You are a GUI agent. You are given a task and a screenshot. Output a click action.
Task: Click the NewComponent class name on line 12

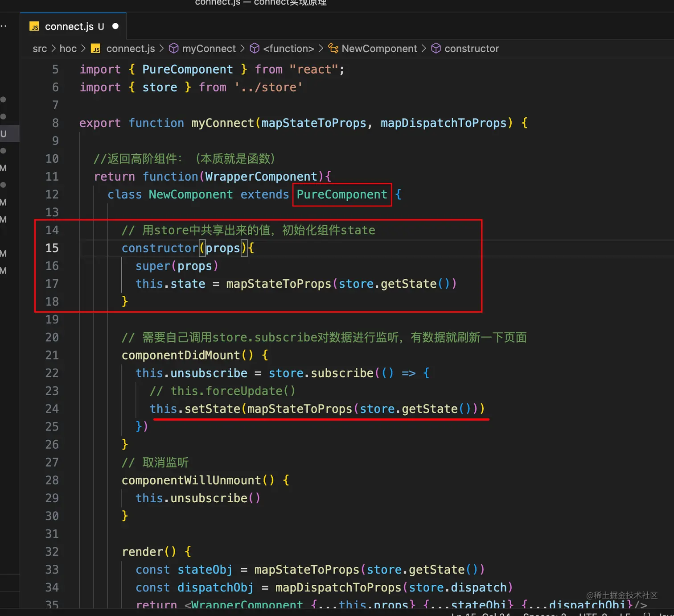(x=191, y=194)
